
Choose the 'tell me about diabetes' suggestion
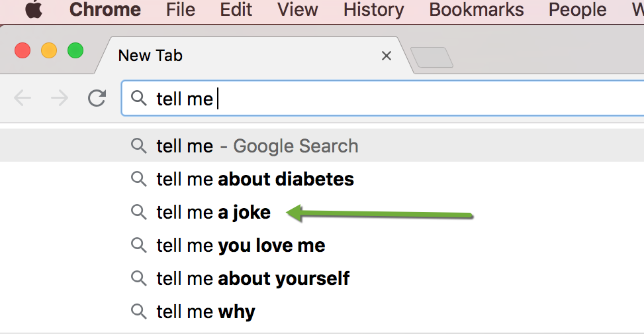click(255, 179)
